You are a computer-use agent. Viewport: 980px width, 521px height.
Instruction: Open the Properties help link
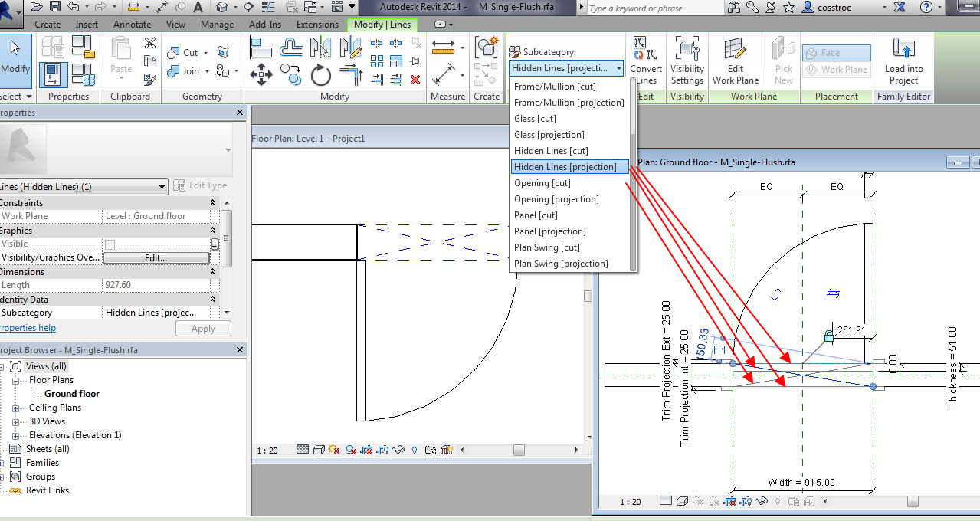coord(28,328)
